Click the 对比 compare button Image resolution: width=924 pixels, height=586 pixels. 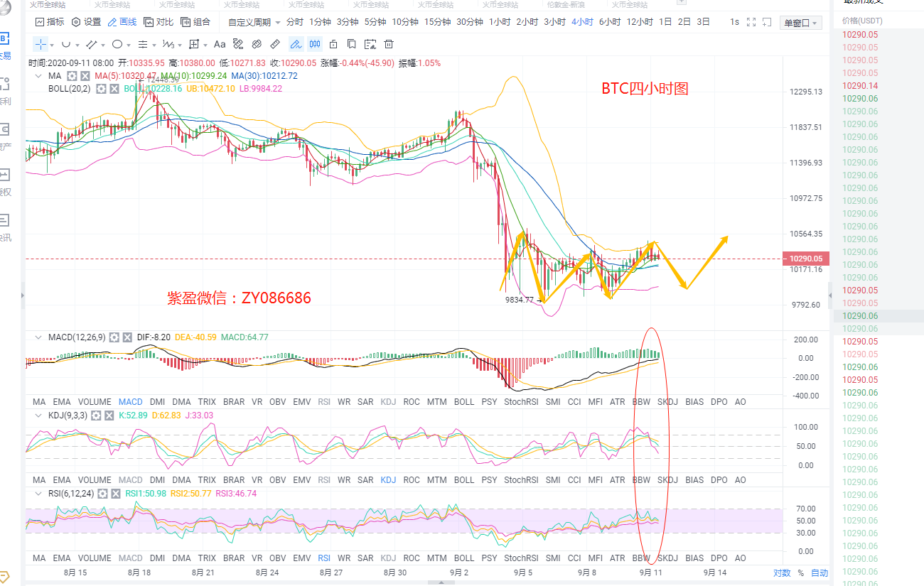tap(158, 22)
